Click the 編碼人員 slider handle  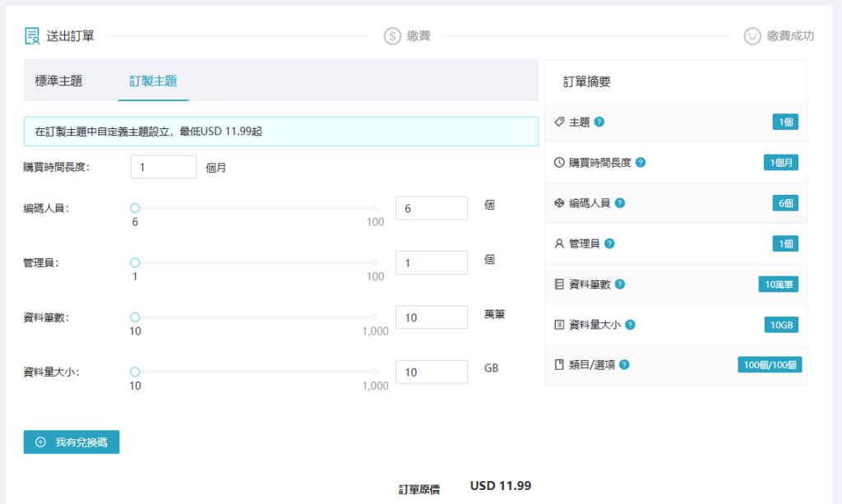[135, 208]
